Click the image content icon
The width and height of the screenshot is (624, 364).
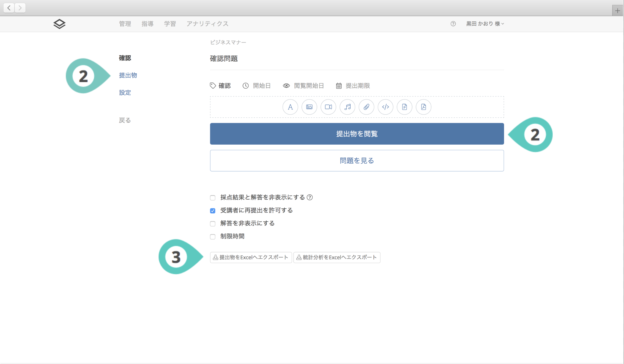click(309, 107)
